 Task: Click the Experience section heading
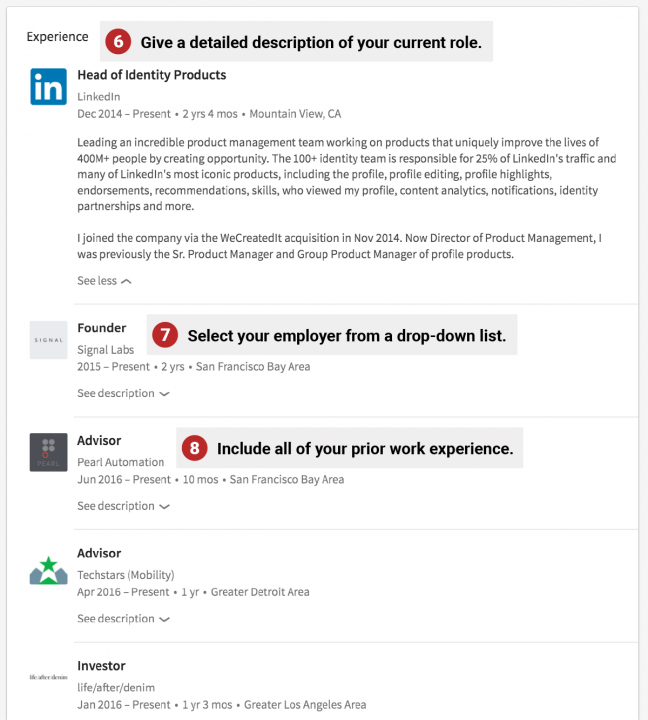pos(57,37)
